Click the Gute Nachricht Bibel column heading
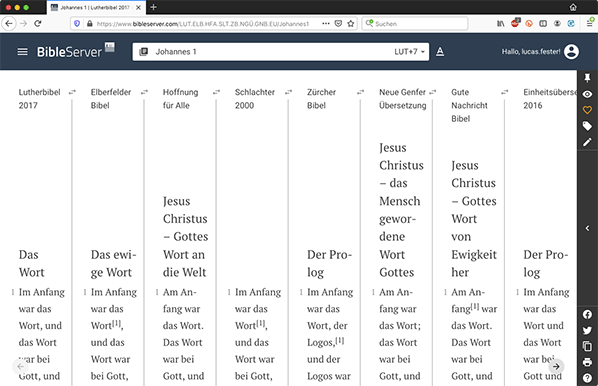The height and width of the screenshot is (386, 598). click(x=469, y=105)
